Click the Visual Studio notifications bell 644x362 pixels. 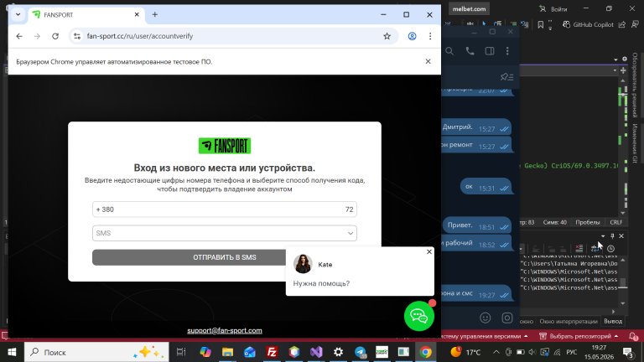[x=633, y=336]
